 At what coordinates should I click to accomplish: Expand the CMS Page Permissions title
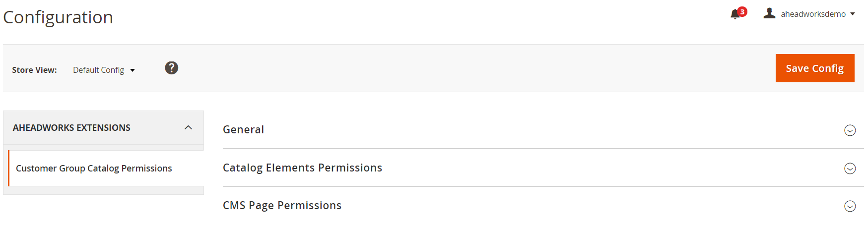click(x=282, y=206)
